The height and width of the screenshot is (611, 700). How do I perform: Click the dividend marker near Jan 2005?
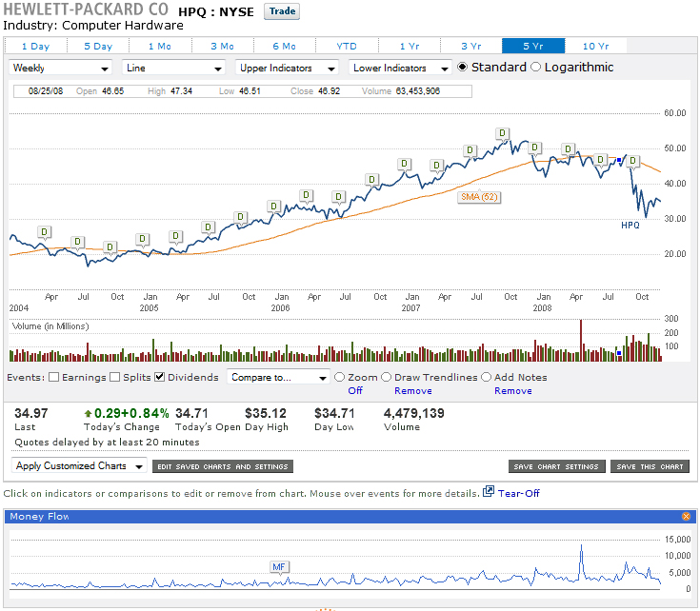pos(143,239)
